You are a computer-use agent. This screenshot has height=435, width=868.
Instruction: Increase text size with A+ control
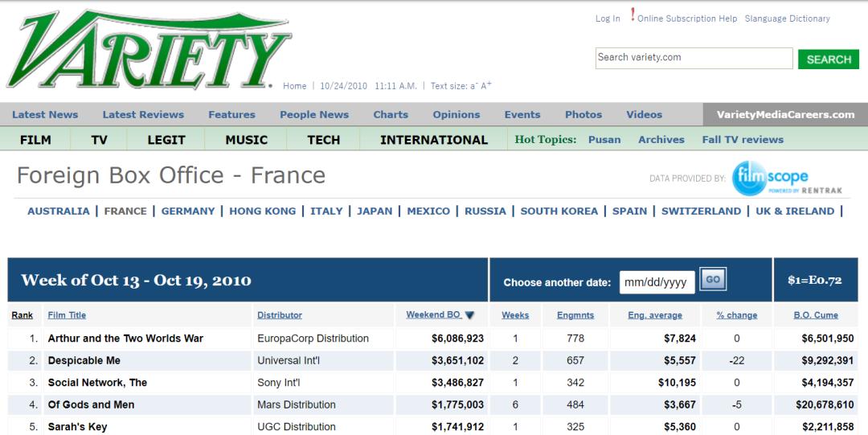[x=486, y=85]
